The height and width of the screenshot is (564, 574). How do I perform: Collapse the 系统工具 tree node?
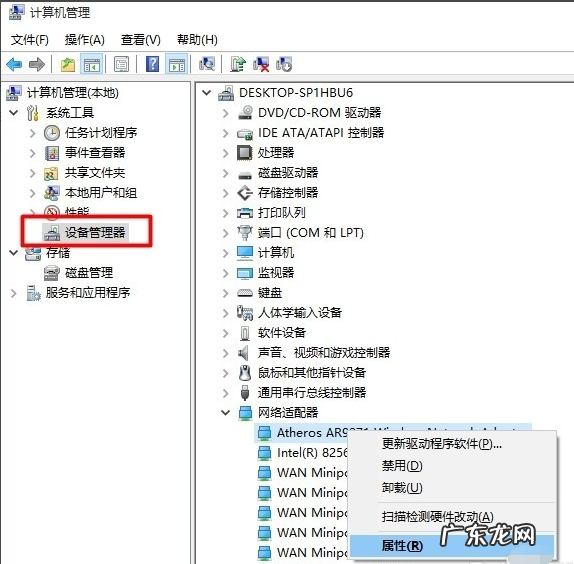[14, 113]
